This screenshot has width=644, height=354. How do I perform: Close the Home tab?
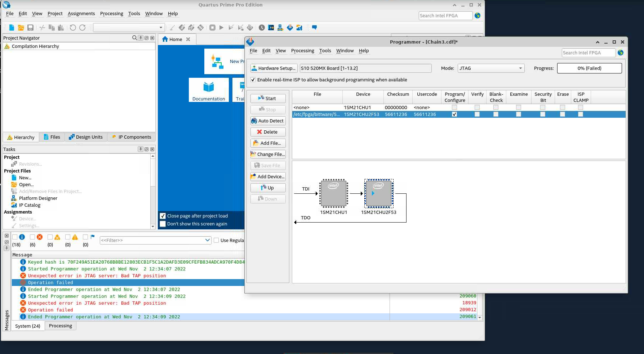click(x=188, y=39)
